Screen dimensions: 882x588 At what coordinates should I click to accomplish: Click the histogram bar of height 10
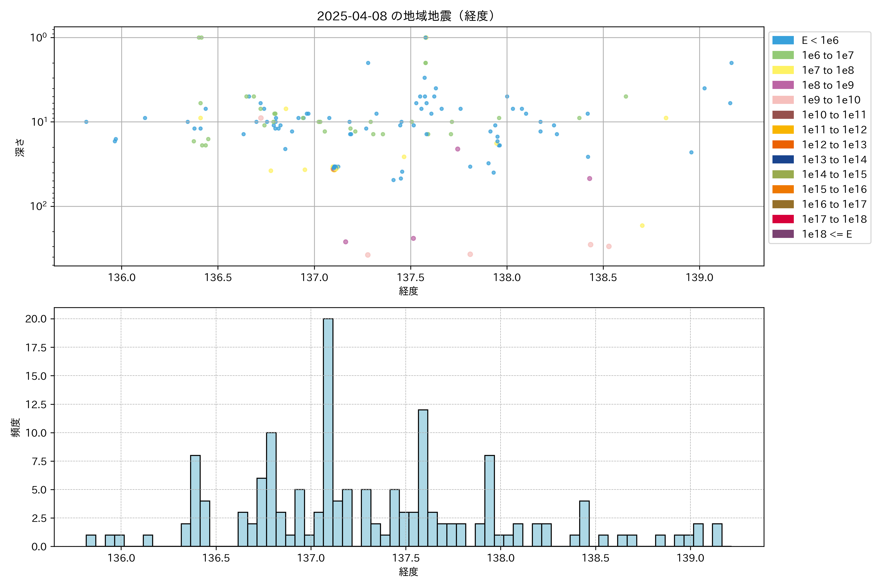click(x=271, y=489)
